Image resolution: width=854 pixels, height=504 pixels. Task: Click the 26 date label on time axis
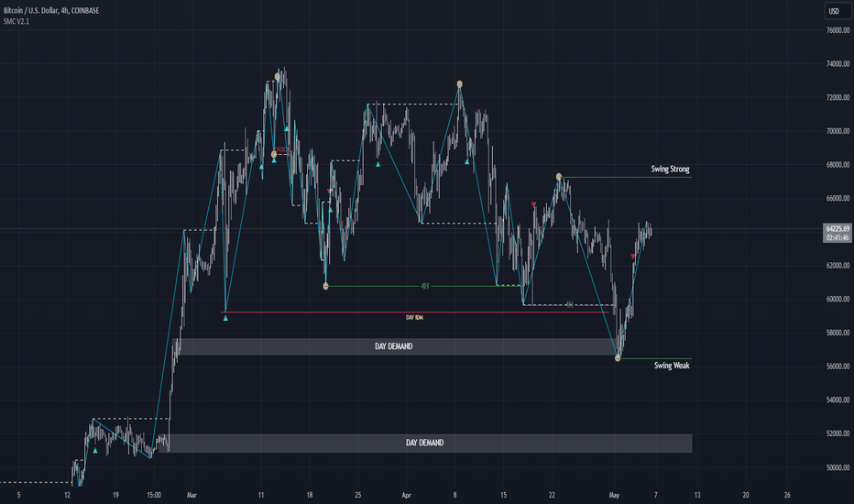click(x=787, y=495)
